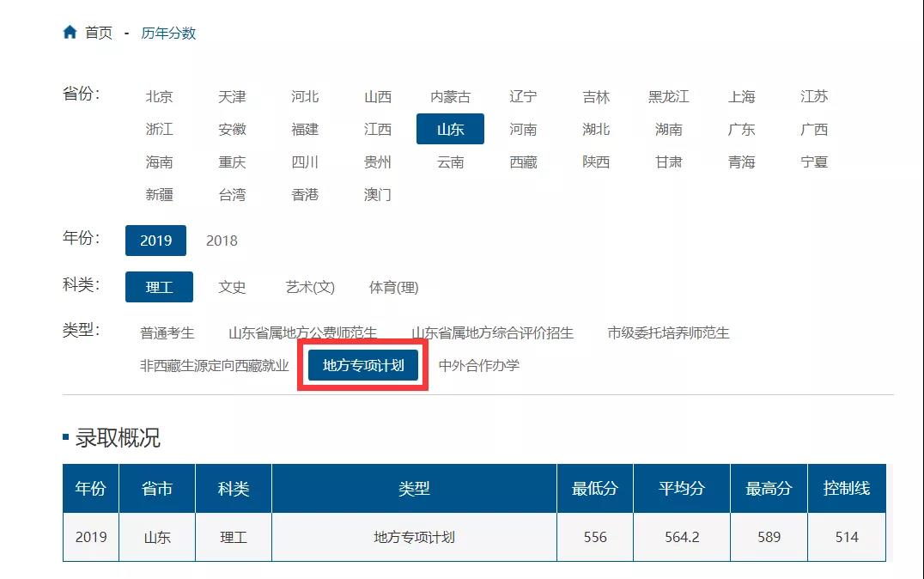This screenshot has height=579, width=924.
Task: Click 地方专项计划 cell in results table
Action: click(414, 537)
